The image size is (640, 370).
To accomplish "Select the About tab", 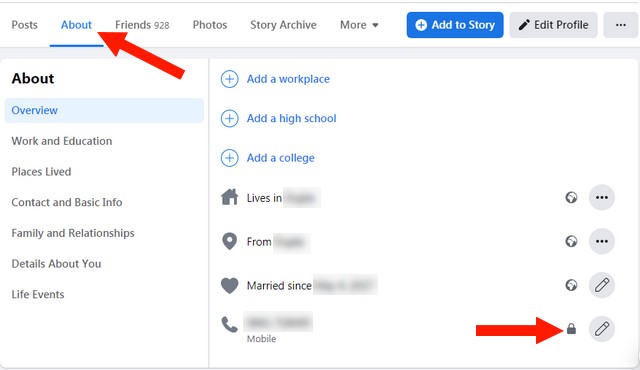I will (x=76, y=25).
